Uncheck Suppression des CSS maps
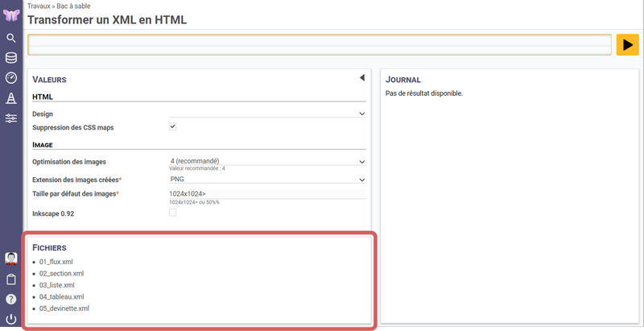 [173, 127]
